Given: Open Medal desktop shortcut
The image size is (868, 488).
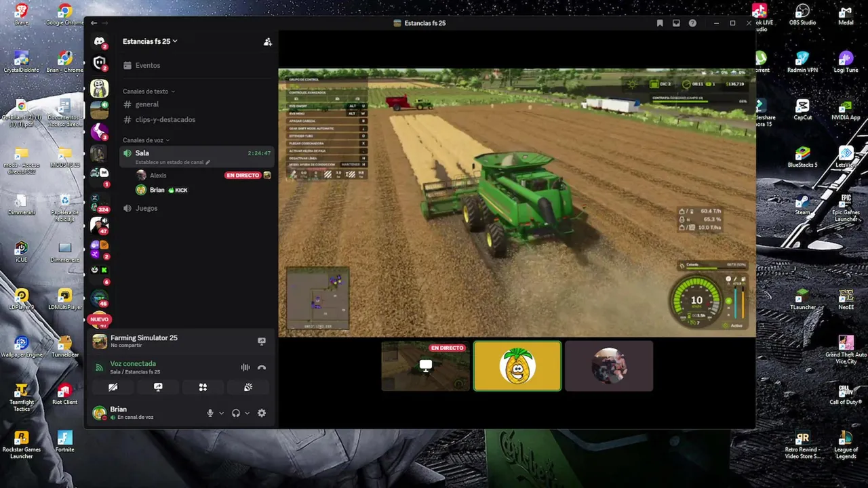Looking at the screenshot, I should pos(846,16).
